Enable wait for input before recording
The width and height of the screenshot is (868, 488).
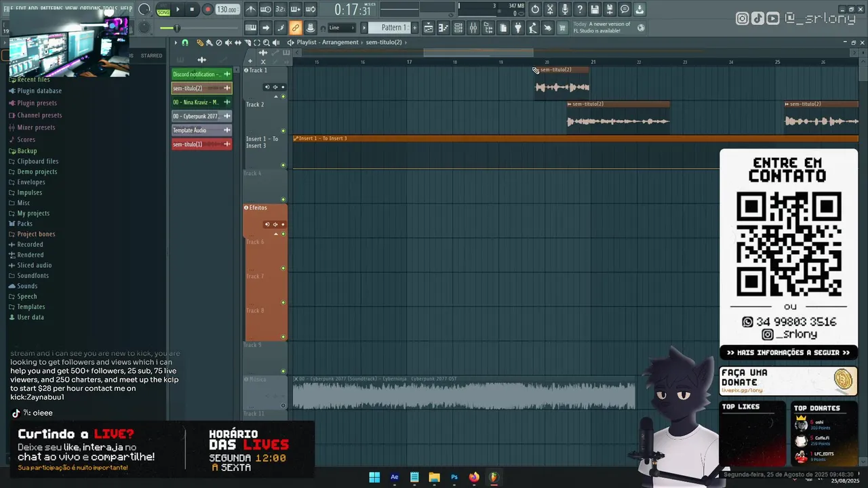pyautogui.click(x=267, y=9)
